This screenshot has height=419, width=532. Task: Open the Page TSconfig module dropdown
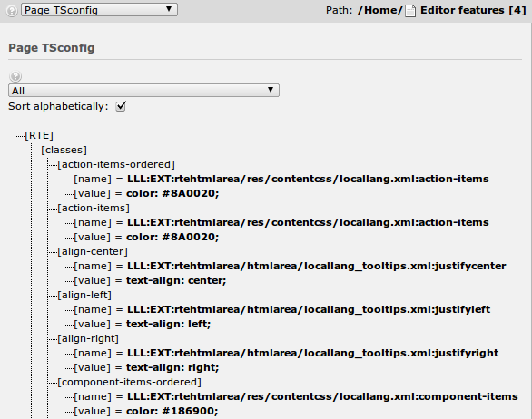tap(99, 10)
